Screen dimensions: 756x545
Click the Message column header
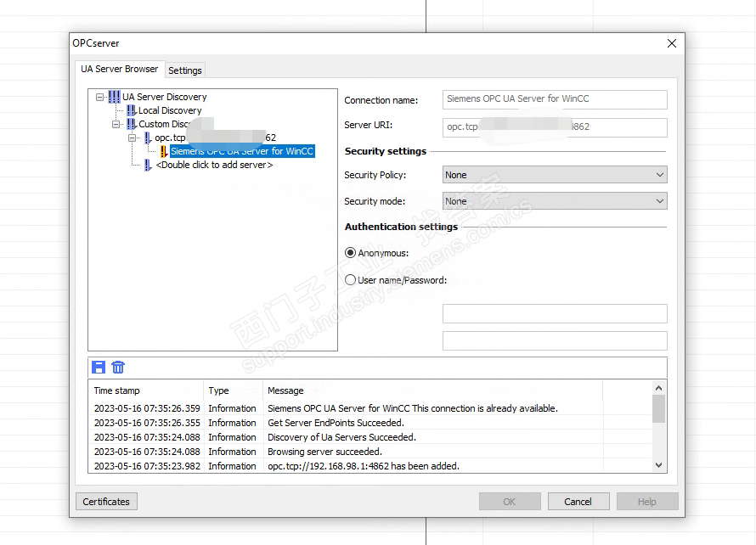point(433,390)
